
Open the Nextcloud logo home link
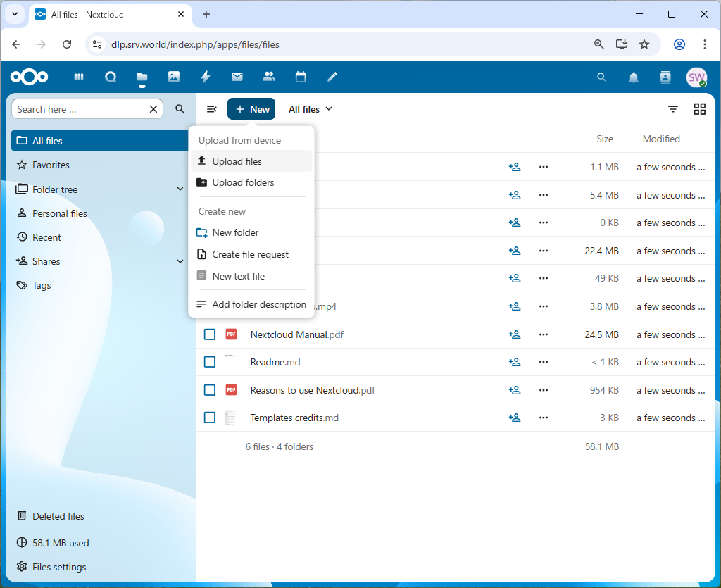pyautogui.click(x=29, y=77)
